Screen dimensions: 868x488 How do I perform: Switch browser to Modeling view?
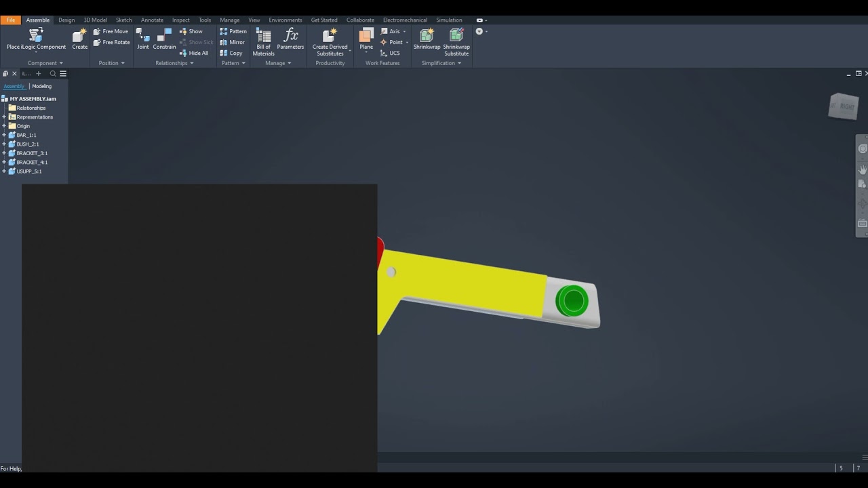41,86
